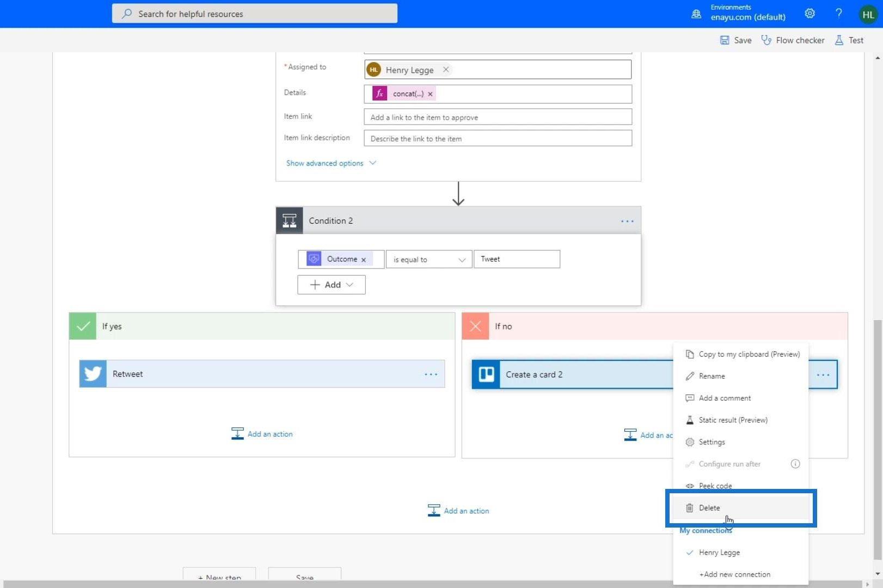Click Add an action under If no
The width and height of the screenshot is (883, 588).
tap(648, 435)
